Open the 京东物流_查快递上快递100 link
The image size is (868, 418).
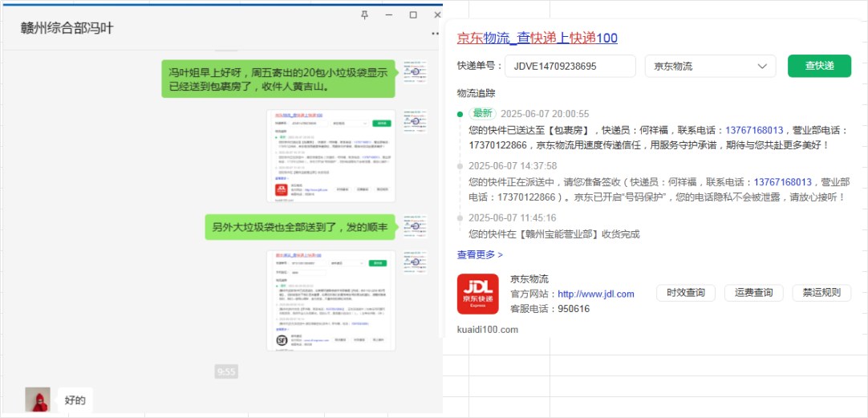pos(537,39)
